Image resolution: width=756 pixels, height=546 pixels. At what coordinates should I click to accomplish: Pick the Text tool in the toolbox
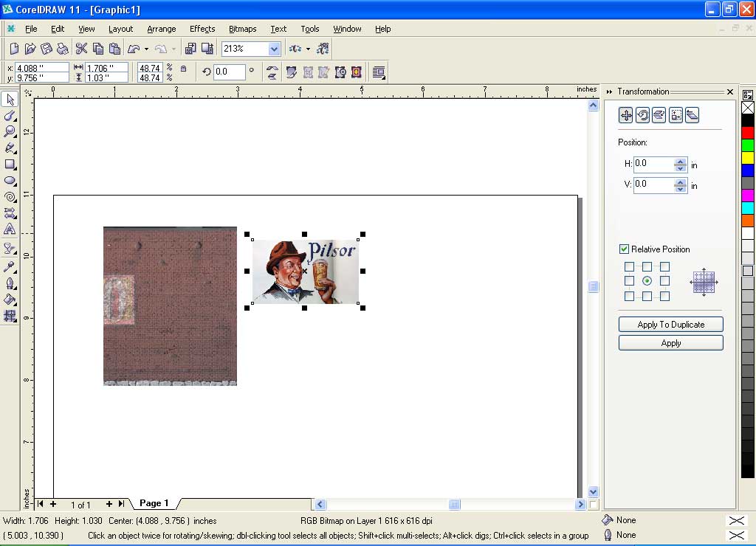coord(10,229)
